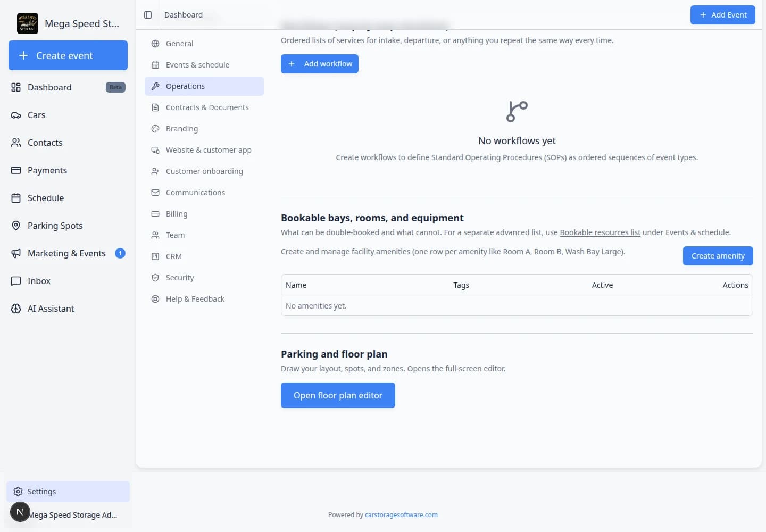Click the Events & schedule calendar icon

tap(155, 65)
